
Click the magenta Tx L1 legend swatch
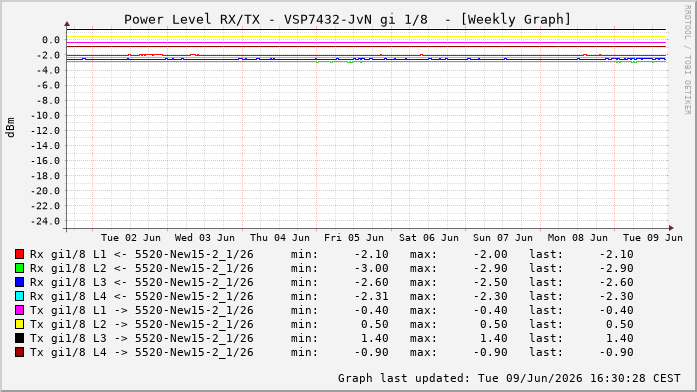19,310
